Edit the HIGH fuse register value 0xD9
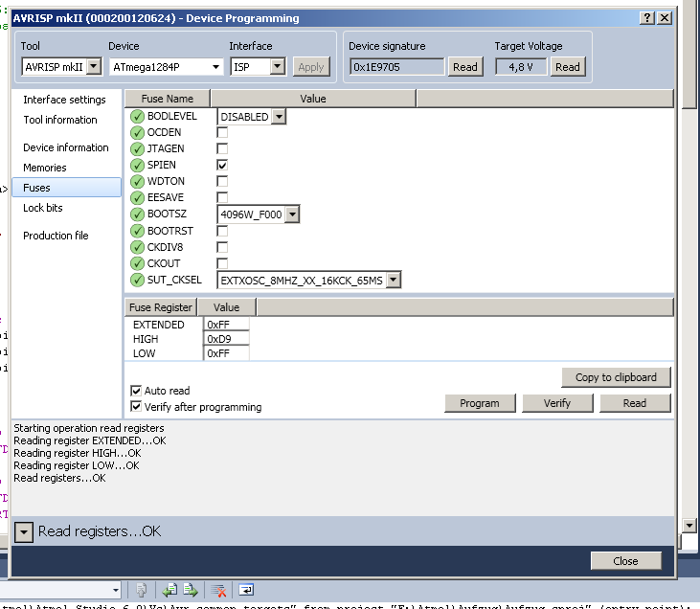This screenshot has height=609, width=700. pos(226,339)
